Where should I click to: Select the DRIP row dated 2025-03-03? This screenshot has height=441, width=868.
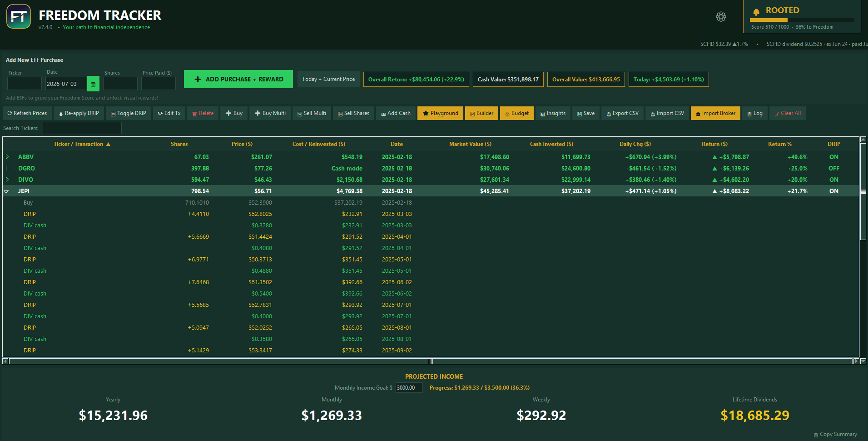pos(431,214)
